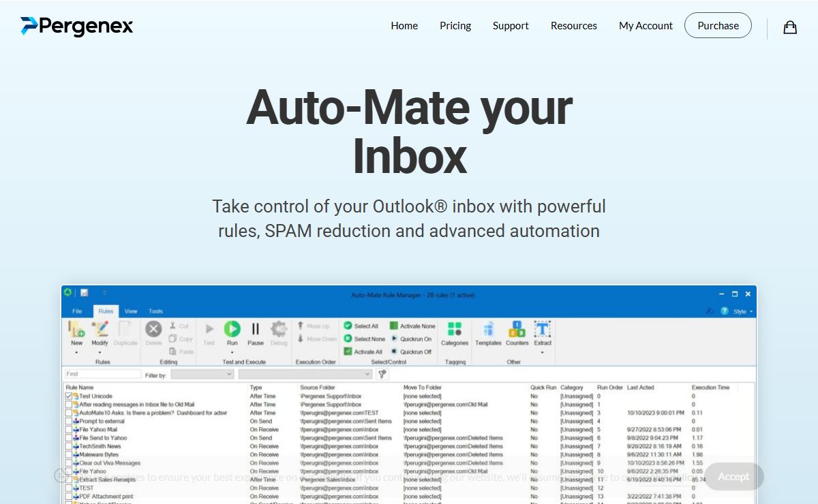Click the Purchase button
Screen dimensions: 818x504
pos(718,25)
